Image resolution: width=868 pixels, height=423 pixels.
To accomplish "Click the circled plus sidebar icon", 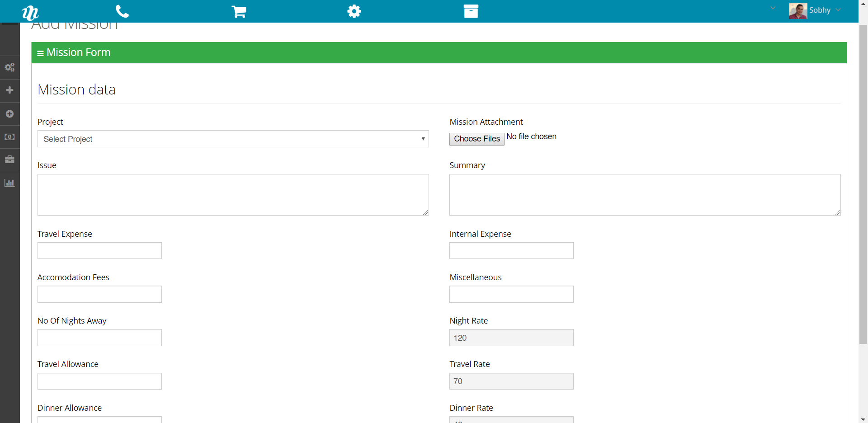I will 9,114.
